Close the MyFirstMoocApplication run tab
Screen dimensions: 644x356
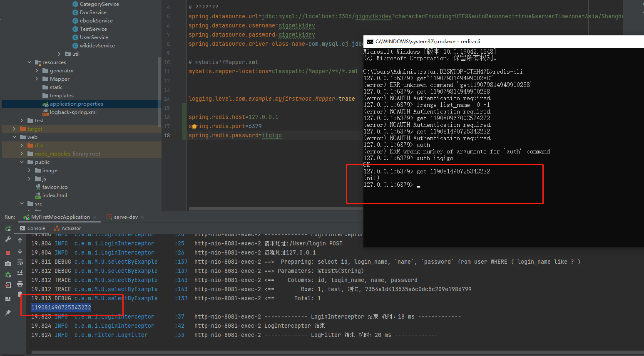coord(94,217)
